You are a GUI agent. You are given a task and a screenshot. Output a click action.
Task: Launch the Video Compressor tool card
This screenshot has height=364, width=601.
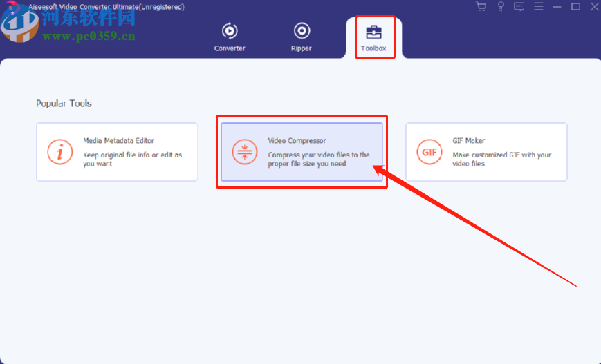[302, 152]
